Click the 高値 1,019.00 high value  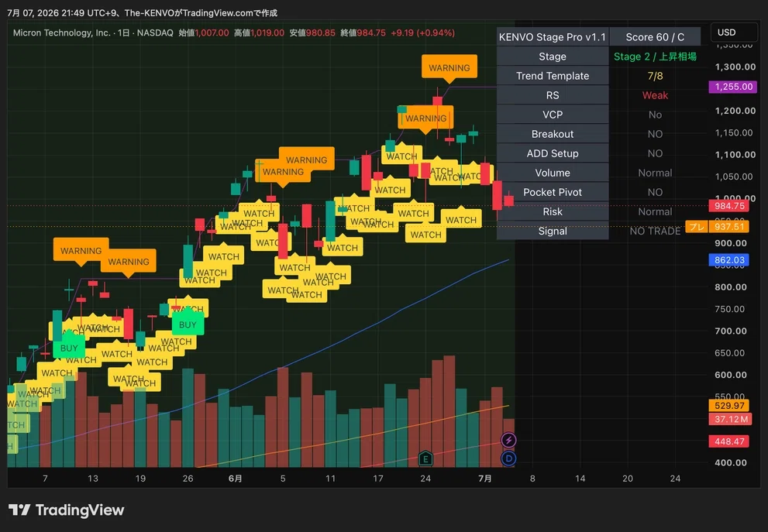point(259,33)
